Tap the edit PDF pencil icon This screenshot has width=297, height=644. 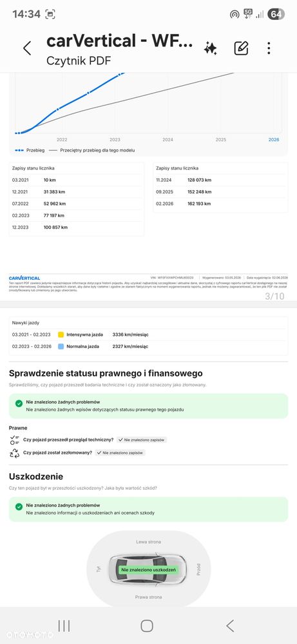coord(241,48)
